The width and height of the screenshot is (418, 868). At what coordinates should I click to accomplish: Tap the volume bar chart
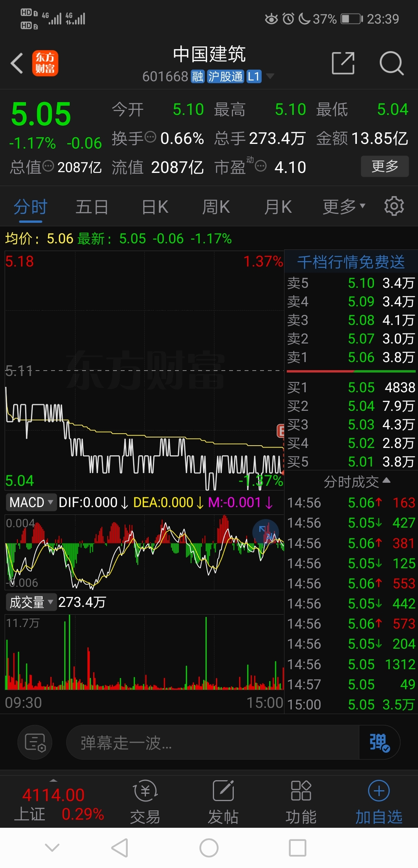click(x=144, y=652)
